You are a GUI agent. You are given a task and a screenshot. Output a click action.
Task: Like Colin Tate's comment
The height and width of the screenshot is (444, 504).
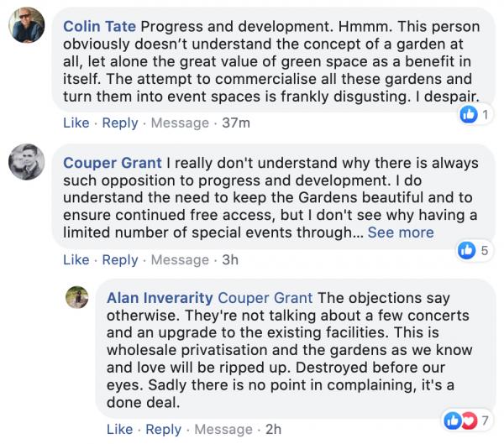76,123
